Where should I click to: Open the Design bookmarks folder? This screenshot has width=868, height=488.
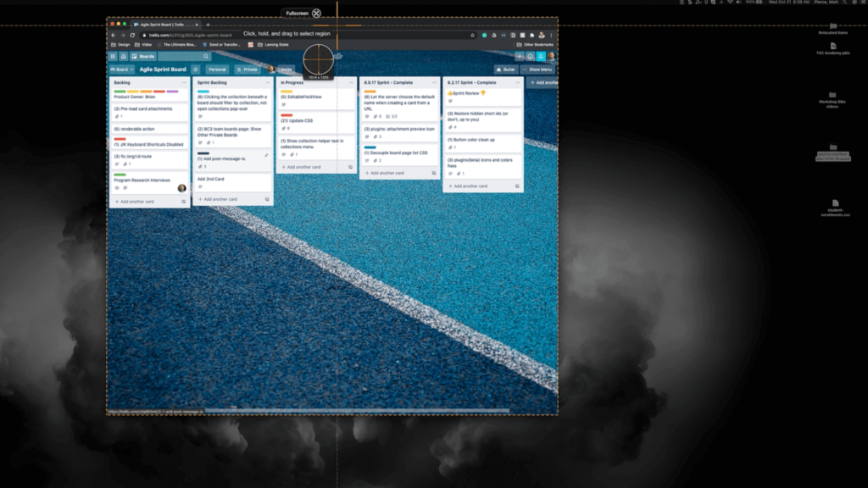click(120, 45)
